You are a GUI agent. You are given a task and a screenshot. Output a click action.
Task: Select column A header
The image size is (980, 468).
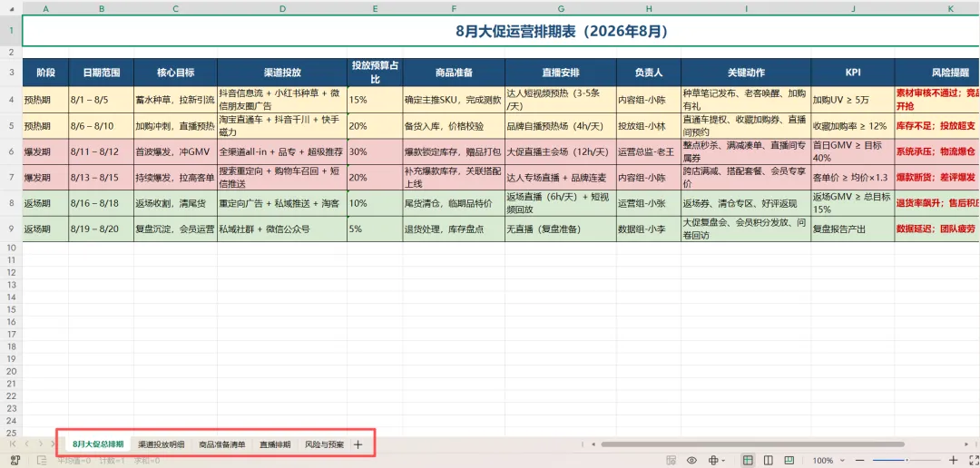click(45, 9)
